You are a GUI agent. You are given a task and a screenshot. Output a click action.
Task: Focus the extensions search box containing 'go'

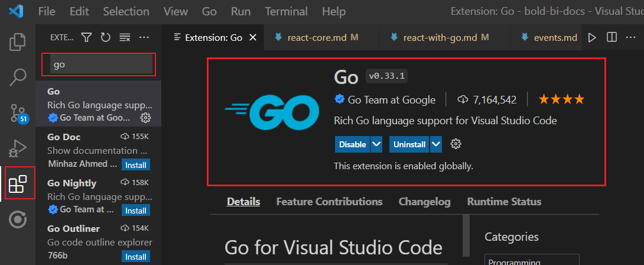click(101, 64)
